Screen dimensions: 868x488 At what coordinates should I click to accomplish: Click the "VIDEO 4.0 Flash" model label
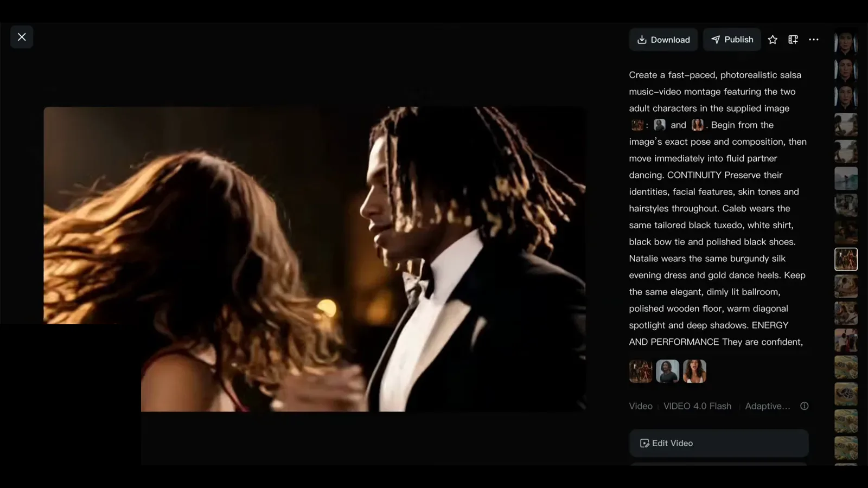(698, 406)
